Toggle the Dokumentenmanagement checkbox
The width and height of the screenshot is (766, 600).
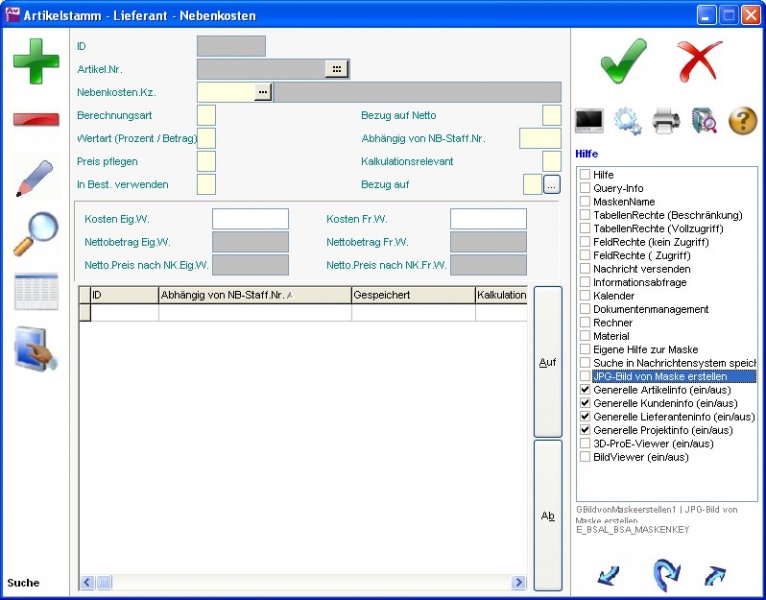(x=585, y=310)
